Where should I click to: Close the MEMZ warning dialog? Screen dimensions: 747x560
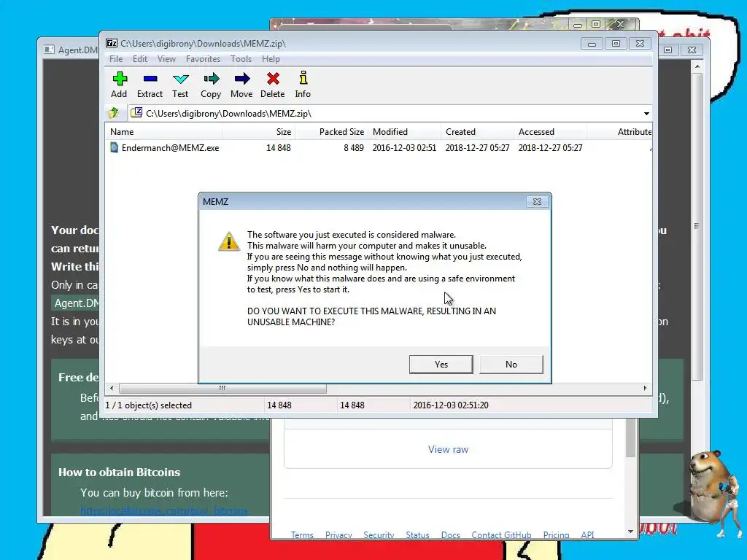point(537,201)
